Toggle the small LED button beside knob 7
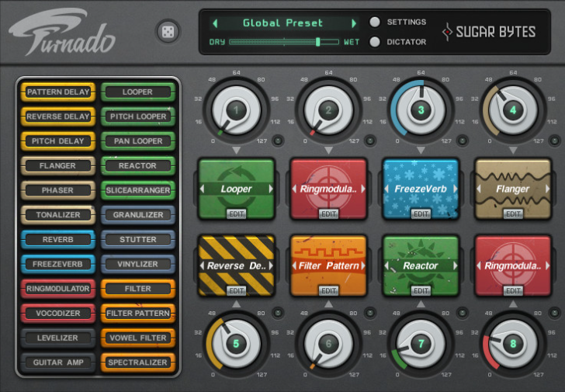The height and width of the screenshot is (392, 565). coord(463,313)
